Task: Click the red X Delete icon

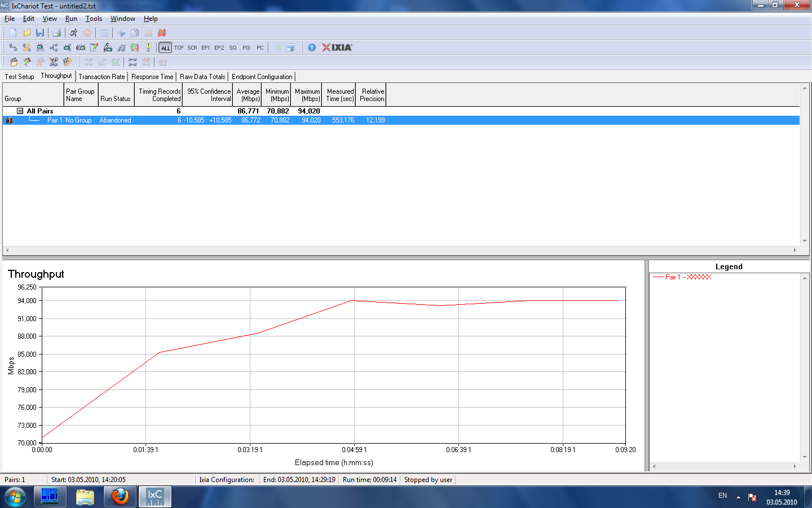Action: [x=162, y=33]
